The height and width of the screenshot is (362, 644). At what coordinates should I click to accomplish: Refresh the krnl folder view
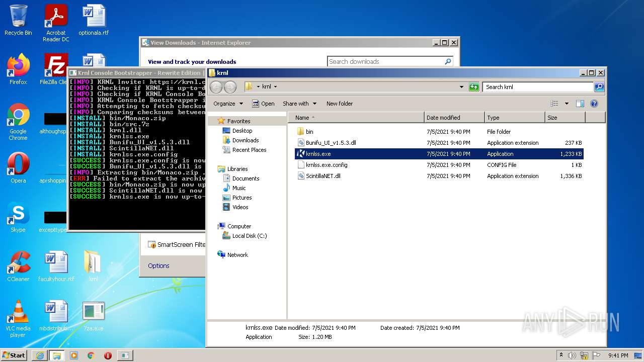pos(474,87)
